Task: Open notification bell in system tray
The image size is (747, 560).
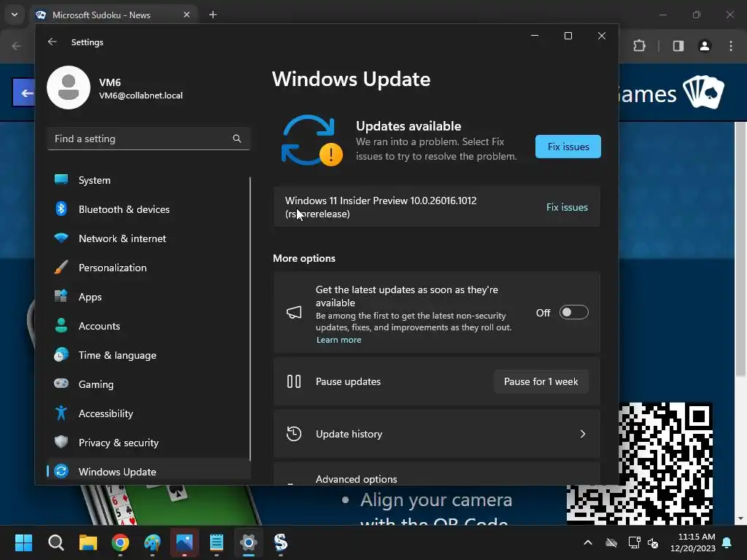Action: (x=727, y=542)
